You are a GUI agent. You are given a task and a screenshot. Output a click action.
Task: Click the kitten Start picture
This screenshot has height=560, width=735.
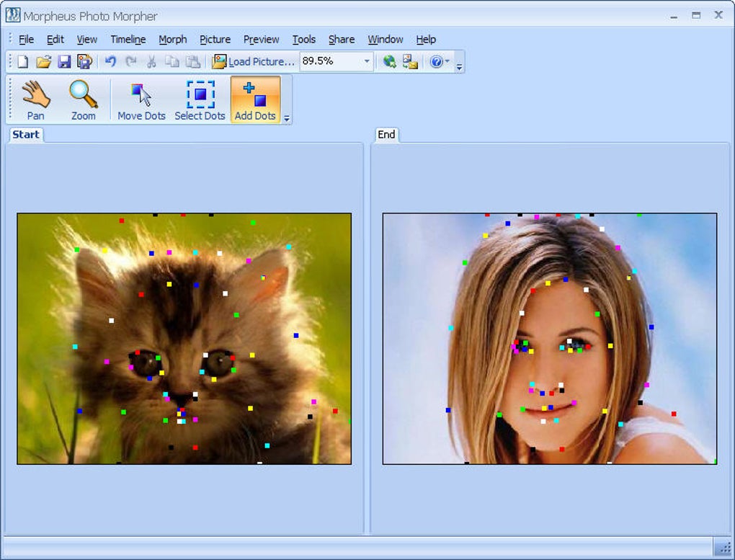pyautogui.click(x=184, y=339)
